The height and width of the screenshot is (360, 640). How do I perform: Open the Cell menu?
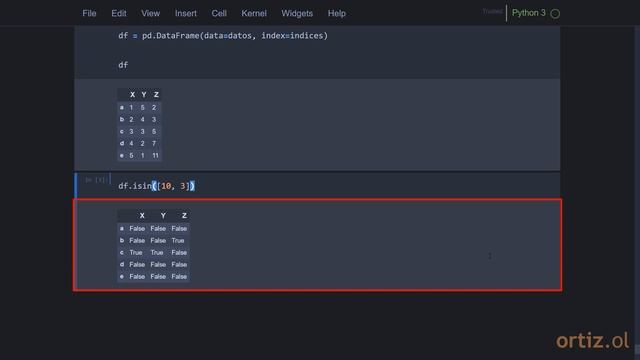[x=219, y=13]
